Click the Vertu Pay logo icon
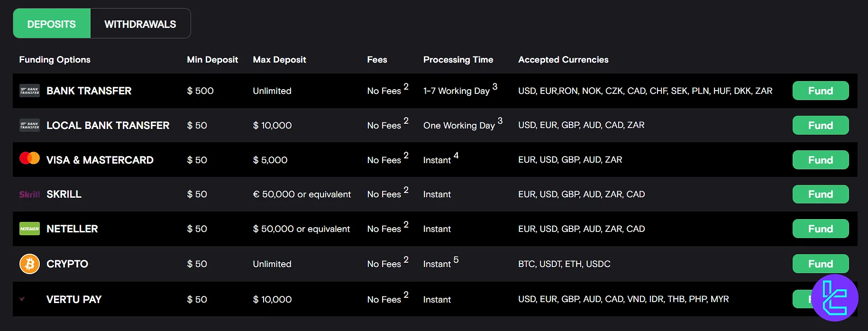 [22, 299]
